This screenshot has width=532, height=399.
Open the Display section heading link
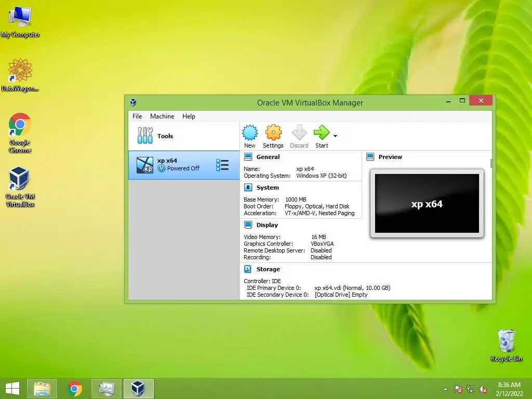pyautogui.click(x=267, y=225)
